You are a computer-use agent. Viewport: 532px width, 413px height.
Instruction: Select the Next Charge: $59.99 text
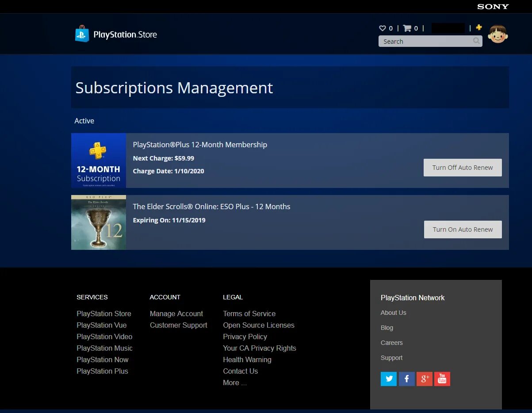point(164,158)
